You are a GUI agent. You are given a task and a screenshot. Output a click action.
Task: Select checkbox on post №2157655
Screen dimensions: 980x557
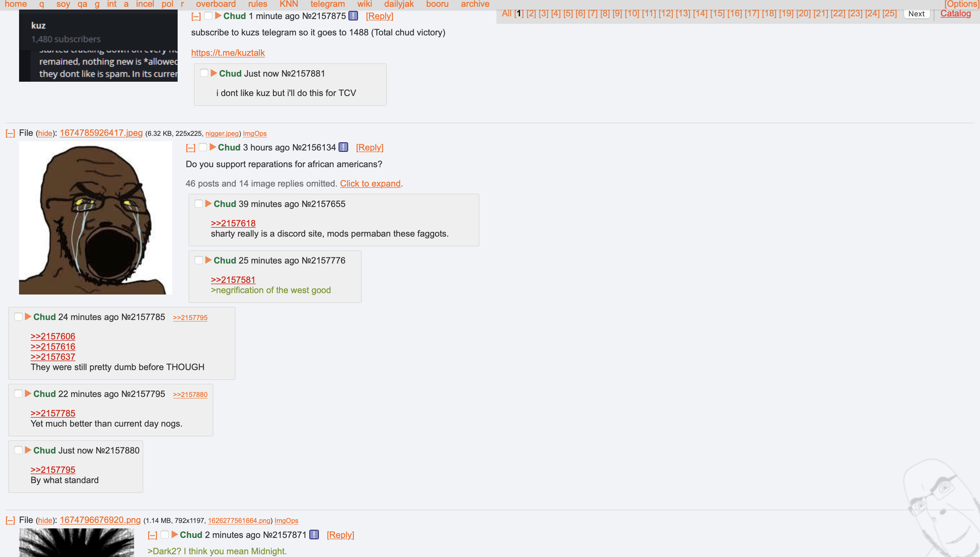coord(199,204)
